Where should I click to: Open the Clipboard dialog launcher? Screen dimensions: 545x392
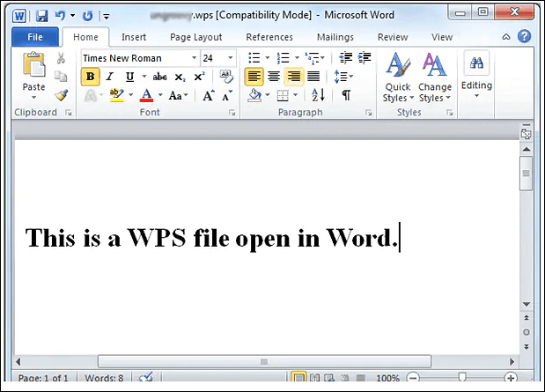click(69, 113)
